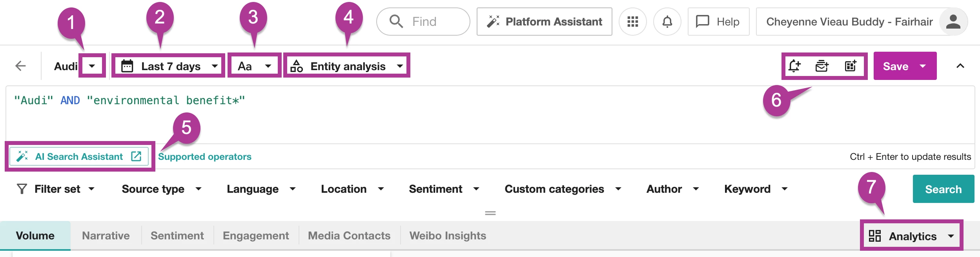Switch to the Narrative tab

click(106, 235)
